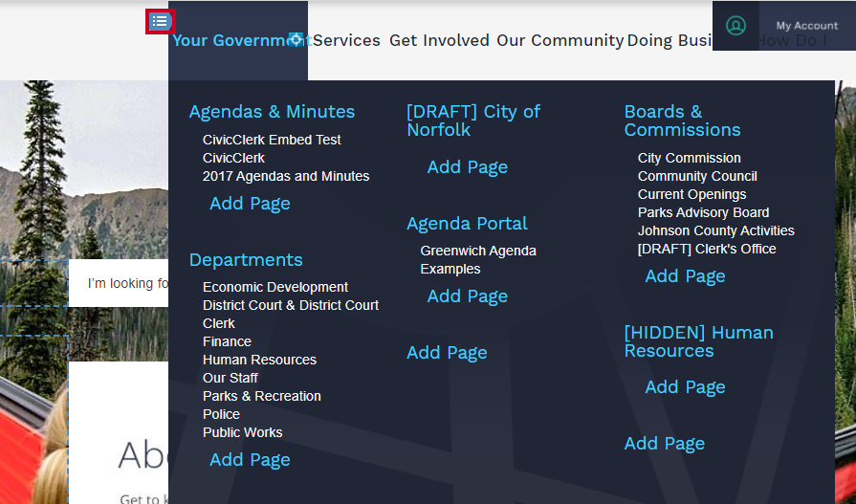Add Page under Agenda Portal
856x504 pixels.
point(468,296)
